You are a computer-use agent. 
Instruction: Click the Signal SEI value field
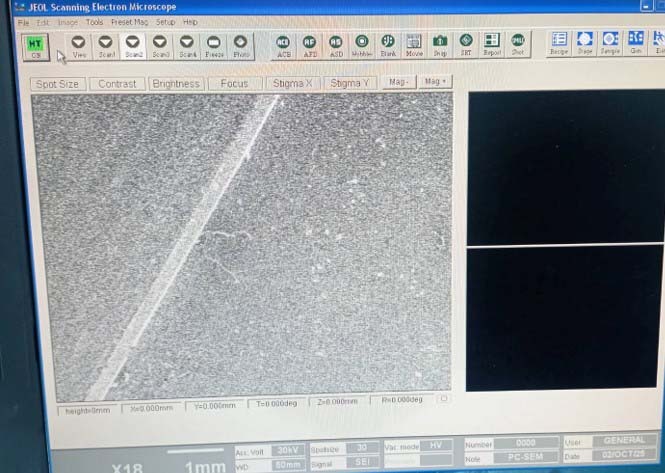click(363, 462)
